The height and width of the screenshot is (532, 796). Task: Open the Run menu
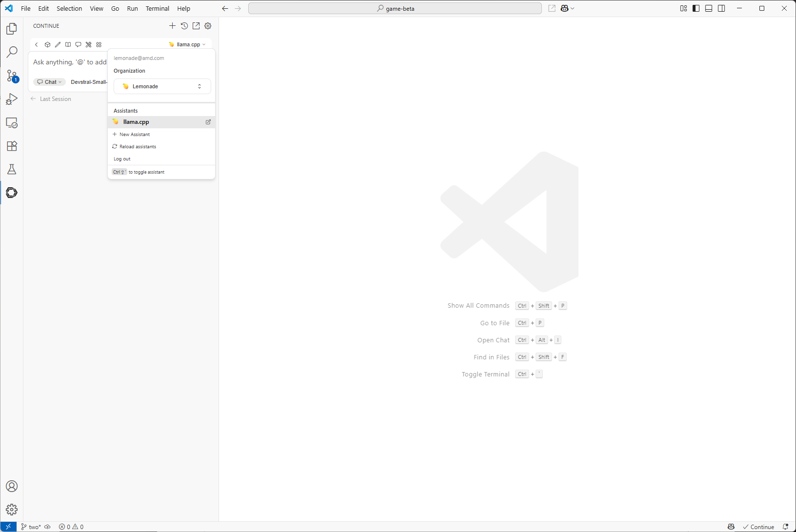pos(132,8)
